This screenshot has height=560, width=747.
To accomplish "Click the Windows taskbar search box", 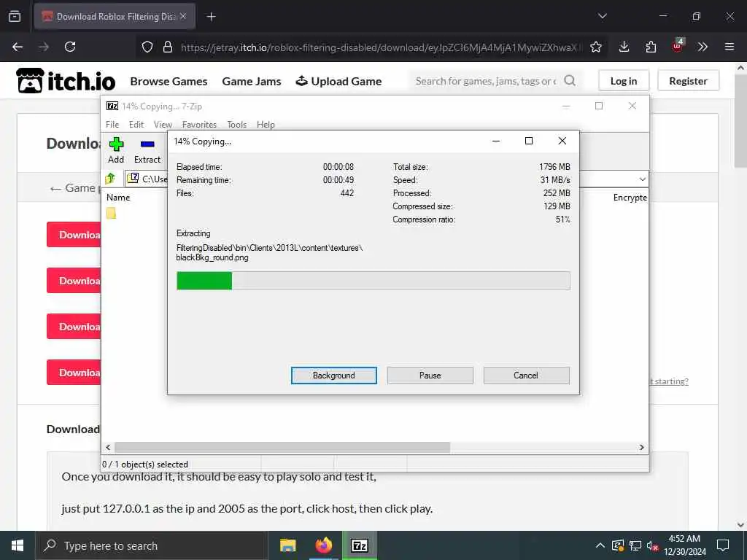I will click(x=152, y=545).
